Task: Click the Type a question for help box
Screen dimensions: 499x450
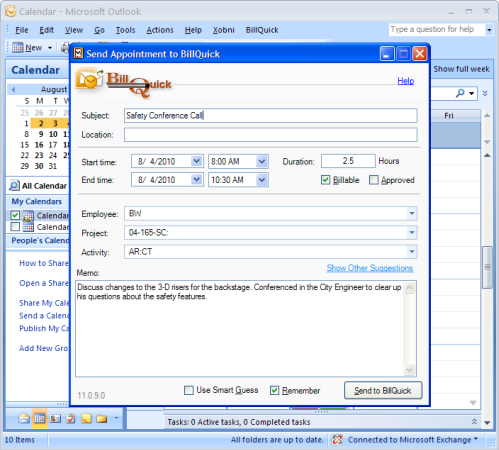Action: (x=437, y=29)
